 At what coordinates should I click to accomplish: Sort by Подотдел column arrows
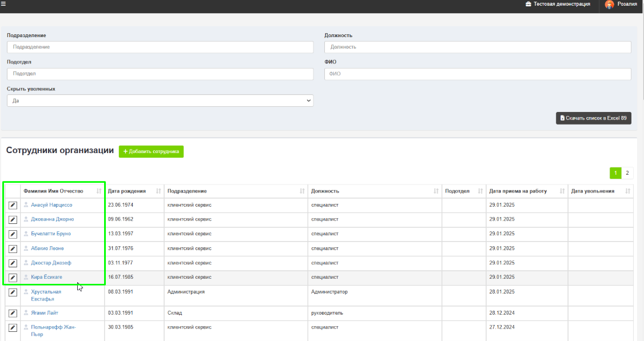(x=480, y=191)
